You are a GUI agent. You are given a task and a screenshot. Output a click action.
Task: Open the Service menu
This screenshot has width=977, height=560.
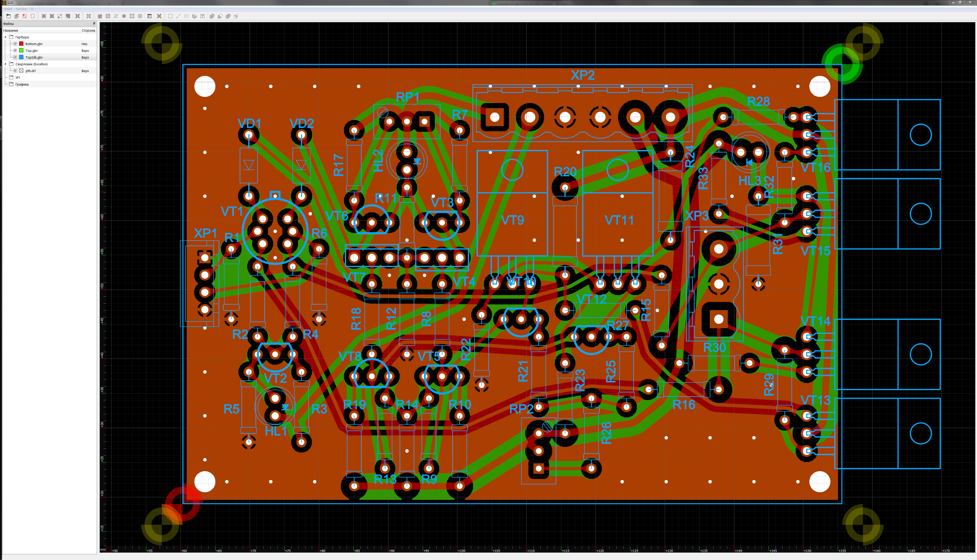(x=21, y=9)
